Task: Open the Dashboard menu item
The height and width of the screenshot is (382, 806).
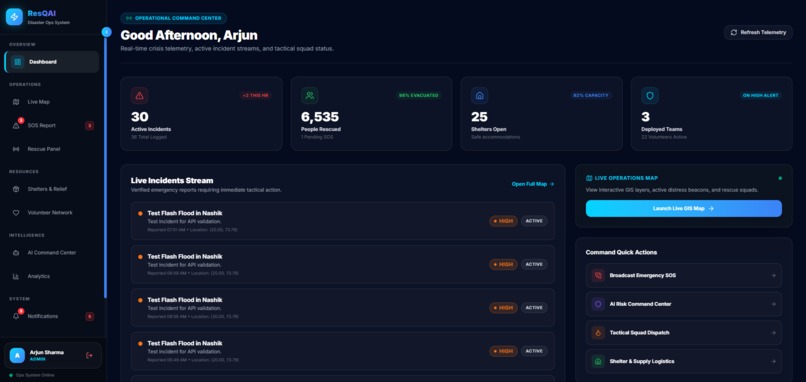Action: tap(51, 62)
